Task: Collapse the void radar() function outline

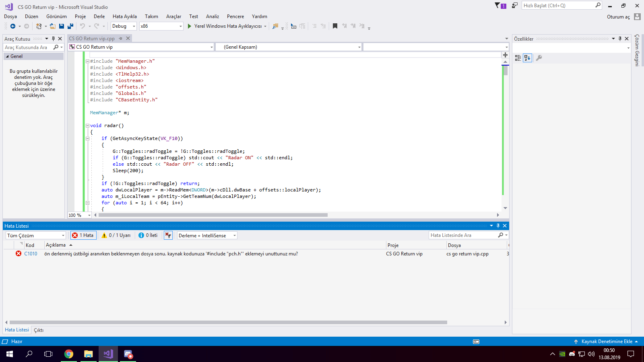Action: point(87,126)
